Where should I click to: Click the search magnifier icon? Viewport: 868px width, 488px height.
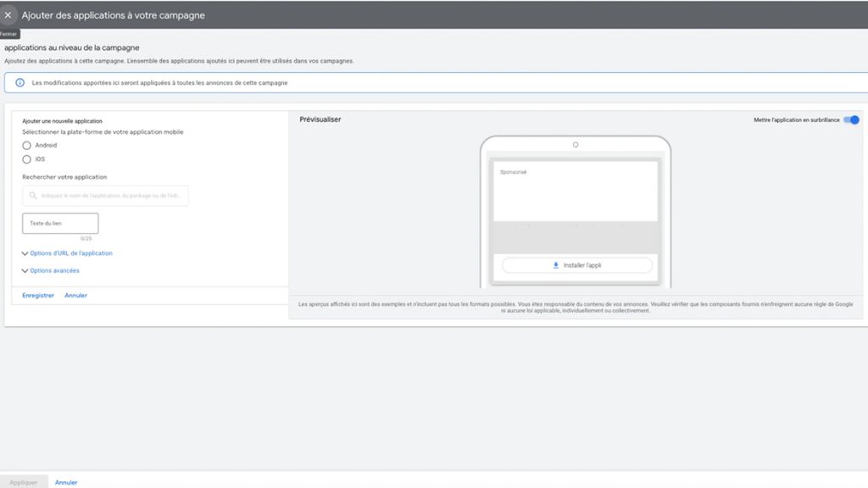click(33, 196)
